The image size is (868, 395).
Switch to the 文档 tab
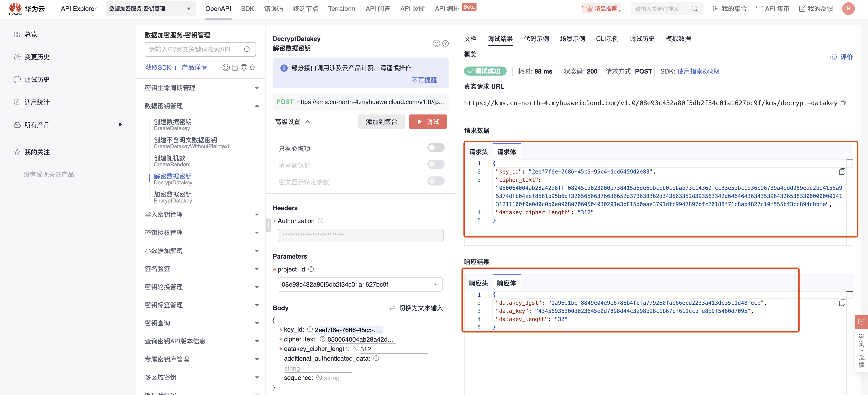470,39
